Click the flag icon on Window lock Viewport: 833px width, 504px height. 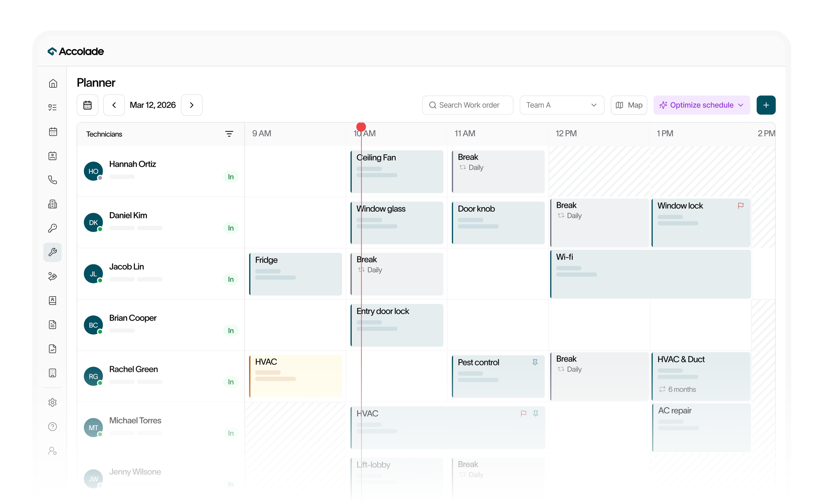point(741,206)
